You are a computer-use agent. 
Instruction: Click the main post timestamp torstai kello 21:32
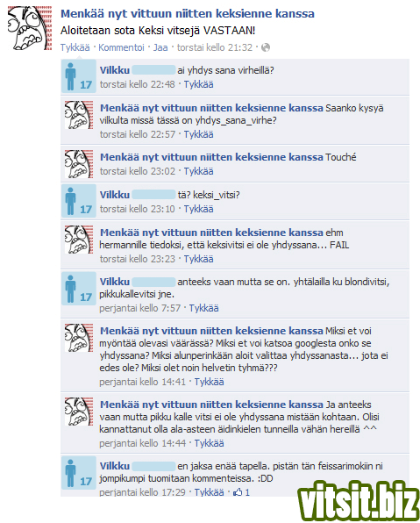pos(215,47)
